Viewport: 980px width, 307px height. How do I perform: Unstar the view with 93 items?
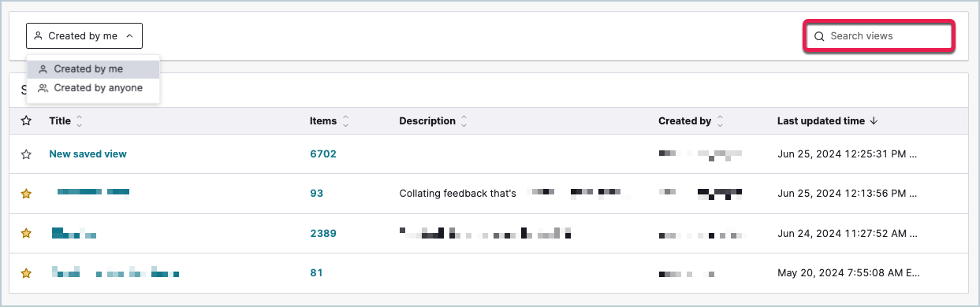(x=26, y=194)
